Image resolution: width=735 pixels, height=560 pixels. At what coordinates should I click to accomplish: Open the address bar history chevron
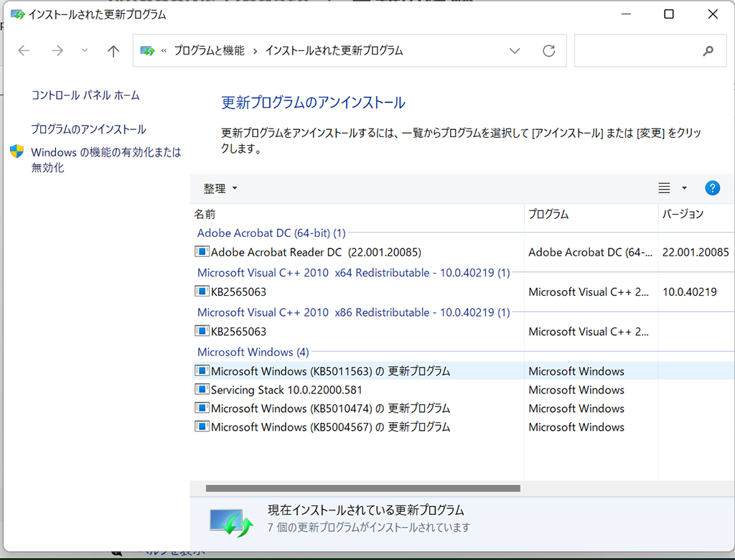(515, 50)
